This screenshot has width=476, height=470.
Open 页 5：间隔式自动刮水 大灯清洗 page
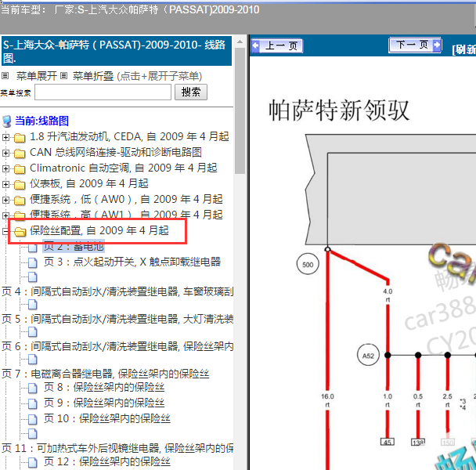[x=117, y=319]
